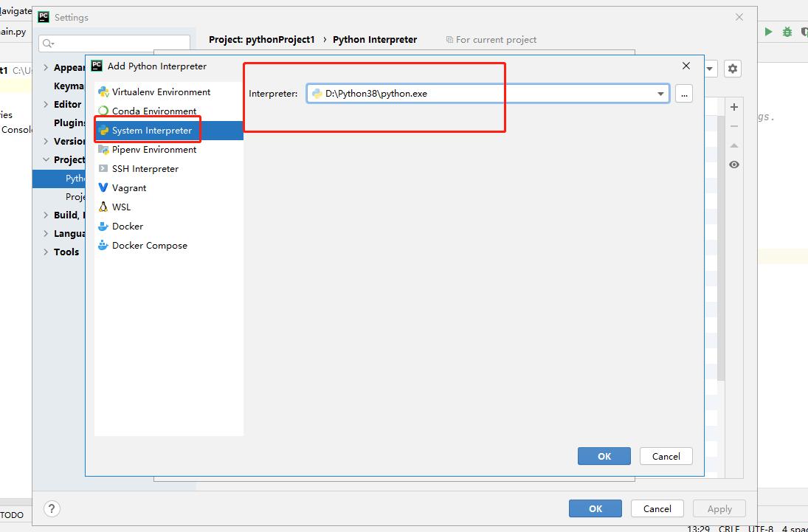Open the interpreter path dropdown arrow
This screenshot has height=532, width=808.
point(660,93)
